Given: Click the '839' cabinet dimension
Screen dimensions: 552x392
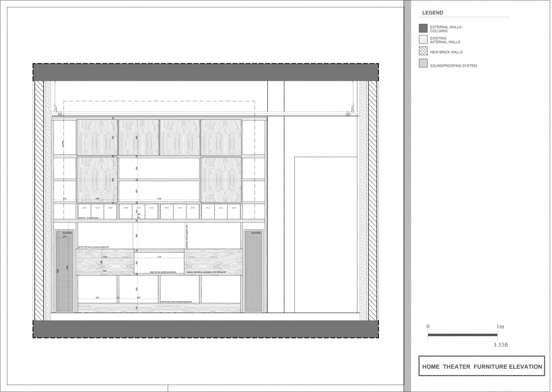Looking at the screenshot, I should pos(105,271).
